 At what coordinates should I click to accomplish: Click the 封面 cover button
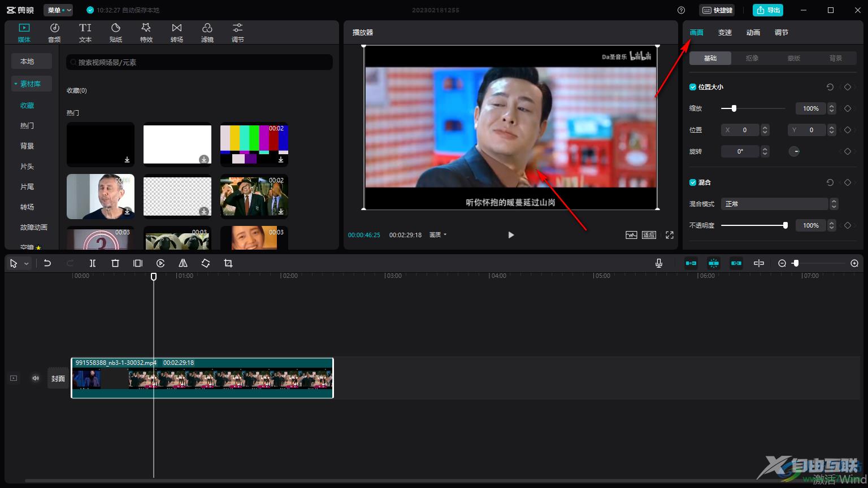tap(58, 378)
